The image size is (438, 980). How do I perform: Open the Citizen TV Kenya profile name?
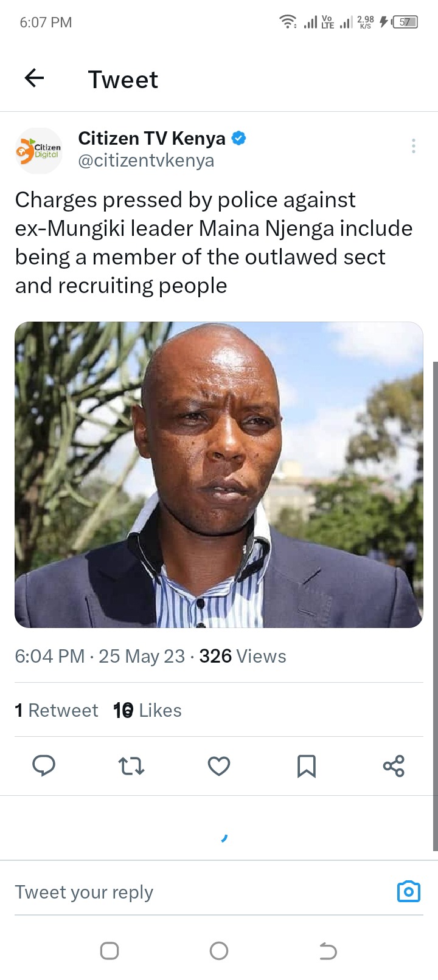[151, 139]
